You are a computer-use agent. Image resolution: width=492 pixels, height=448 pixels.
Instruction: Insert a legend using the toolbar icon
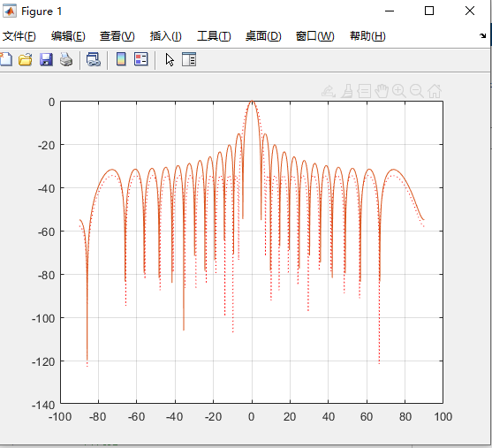[140, 59]
